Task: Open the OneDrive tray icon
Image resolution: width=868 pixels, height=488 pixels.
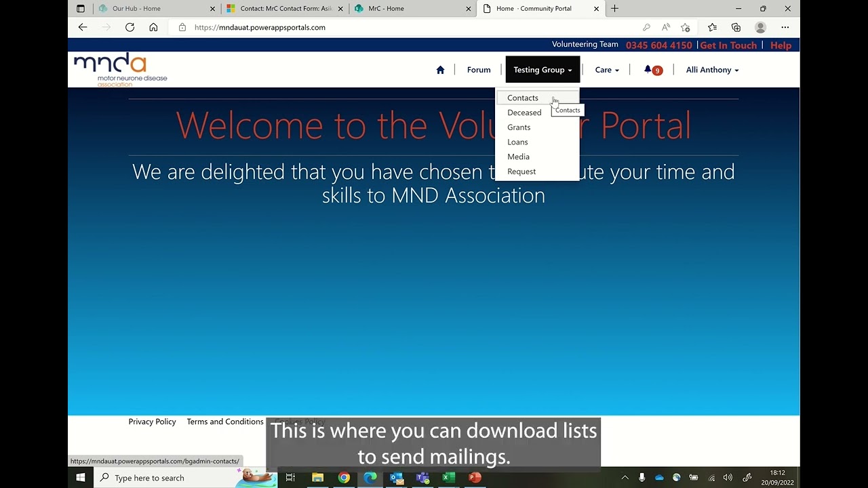Action: [659, 478]
